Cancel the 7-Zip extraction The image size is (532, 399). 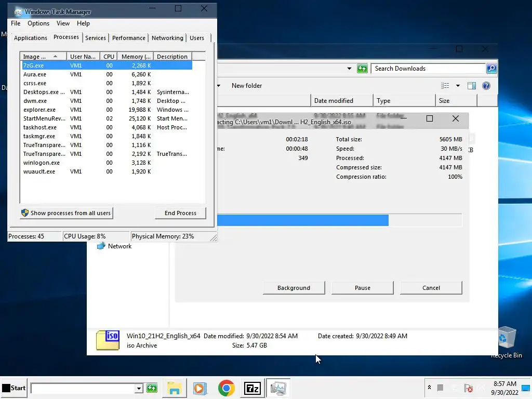(431, 288)
